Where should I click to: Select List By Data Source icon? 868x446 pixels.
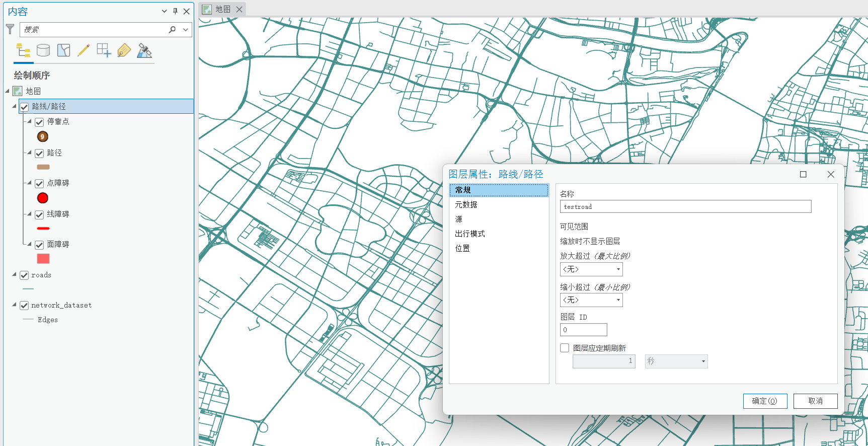click(43, 50)
